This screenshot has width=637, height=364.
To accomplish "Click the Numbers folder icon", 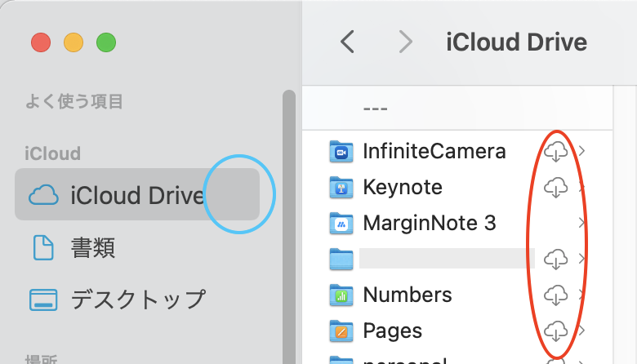I will 341,295.
